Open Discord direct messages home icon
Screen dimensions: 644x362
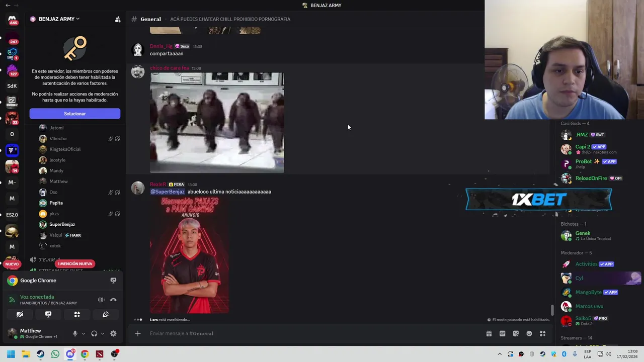click(x=12, y=20)
